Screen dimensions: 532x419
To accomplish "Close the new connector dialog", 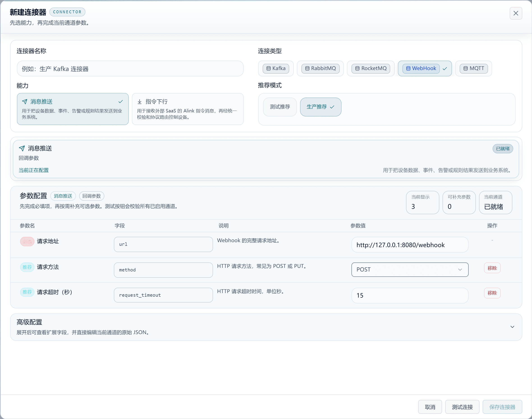I will [x=516, y=13].
